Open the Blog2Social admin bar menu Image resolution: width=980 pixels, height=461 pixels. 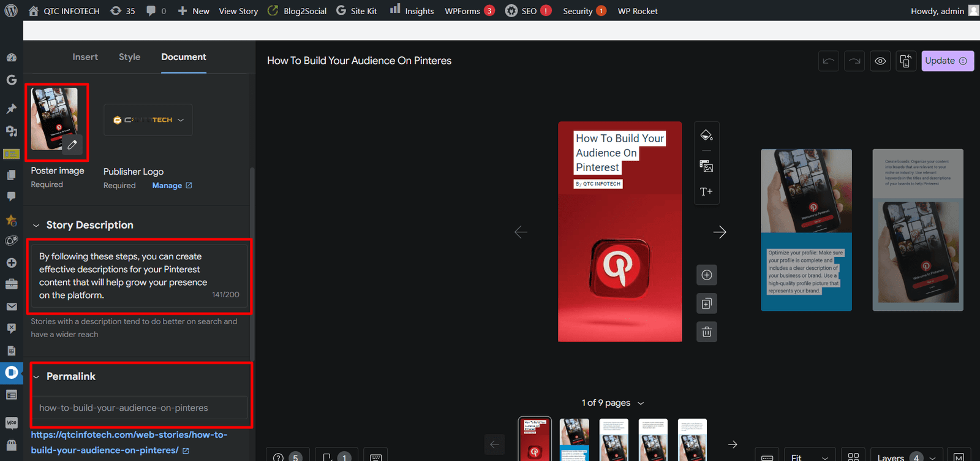[297, 10]
